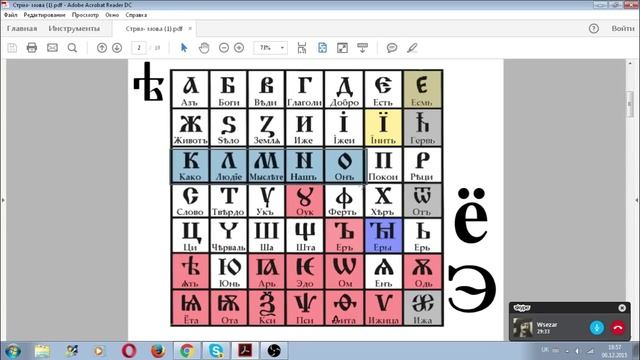Print the document with printer icon
This screenshot has width=640, height=360.
[x=32, y=48]
